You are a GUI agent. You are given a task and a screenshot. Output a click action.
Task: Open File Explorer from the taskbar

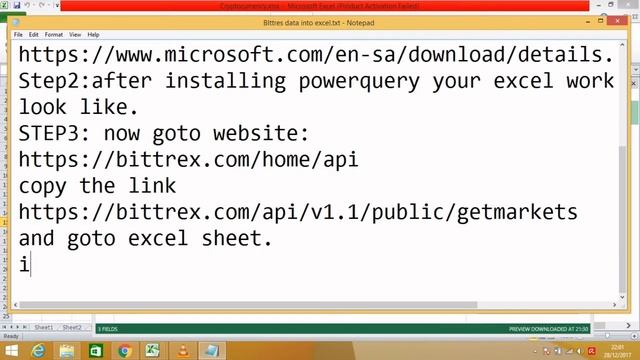tap(67, 351)
